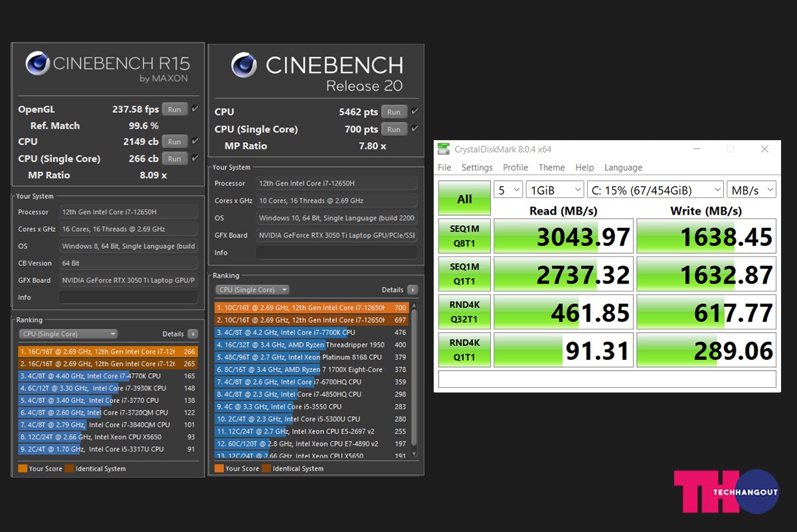Click the 3043.97 sequential read result
The height and width of the screenshot is (532, 797).
tap(563, 236)
